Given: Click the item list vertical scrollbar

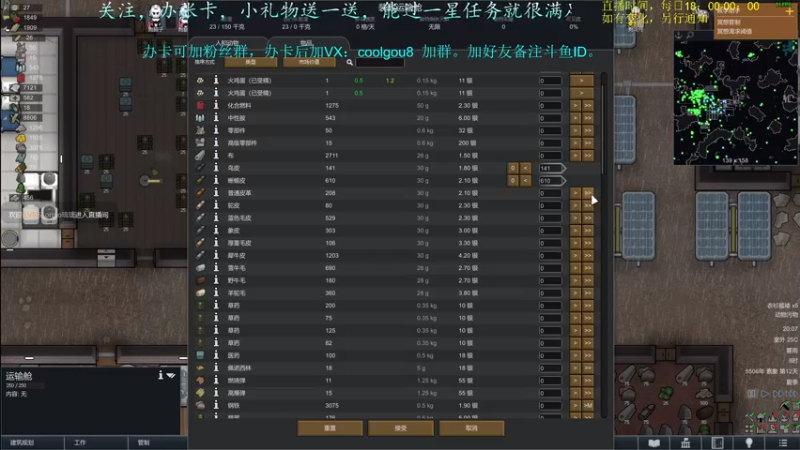Looking at the screenshot, I should click(604, 245).
